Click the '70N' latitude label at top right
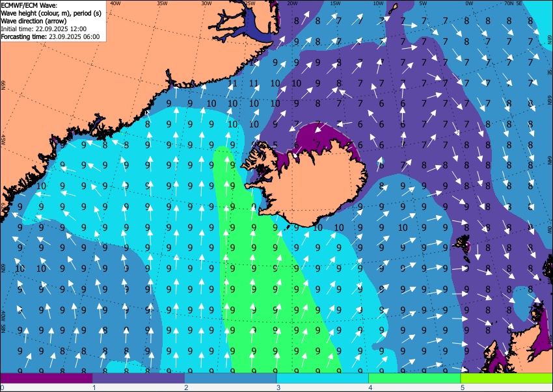Viewport: 553px width, 392px height. coord(509,3)
